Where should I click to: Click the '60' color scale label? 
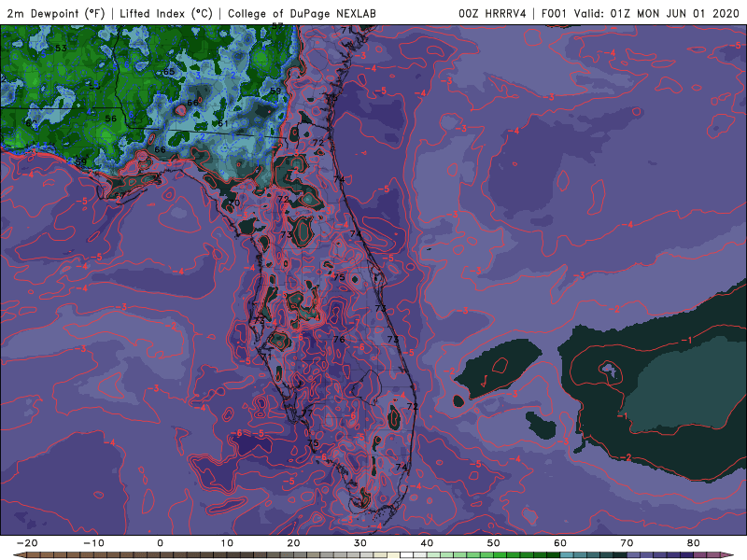tap(560, 543)
